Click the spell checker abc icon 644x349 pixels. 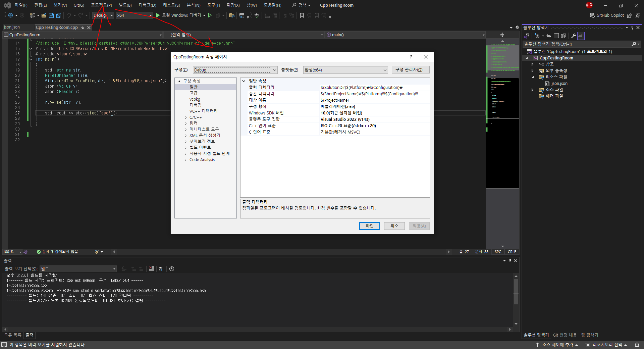(x=257, y=15)
